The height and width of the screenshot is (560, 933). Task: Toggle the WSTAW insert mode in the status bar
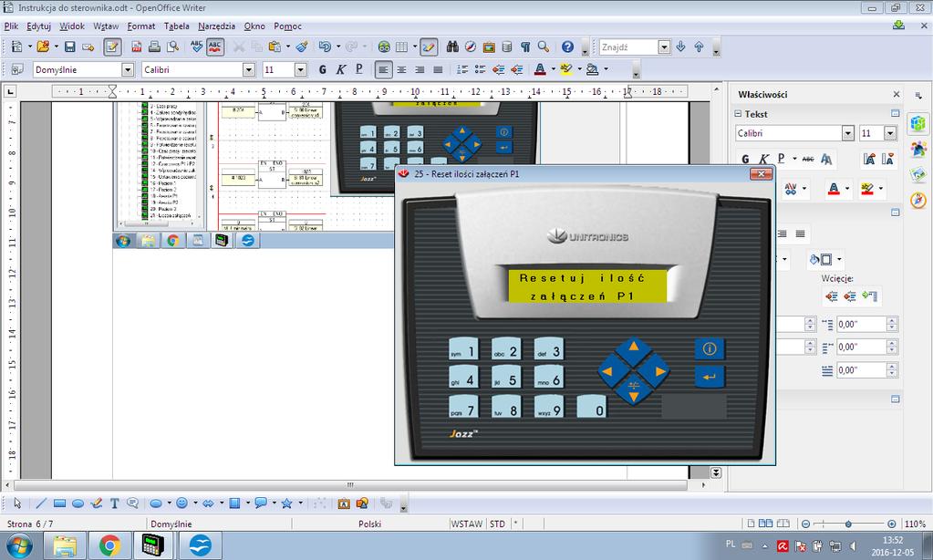[467, 524]
